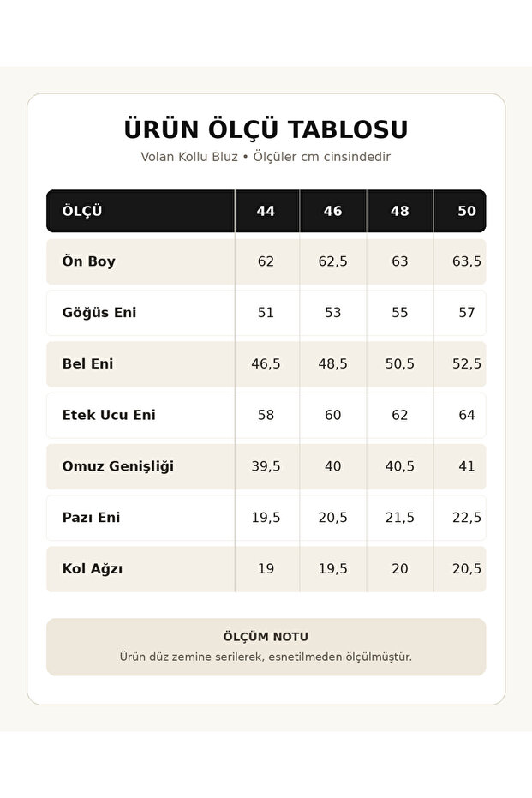Click the Ön Boy row label
Image resolution: width=532 pixels, height=798 pixels.
89,261
